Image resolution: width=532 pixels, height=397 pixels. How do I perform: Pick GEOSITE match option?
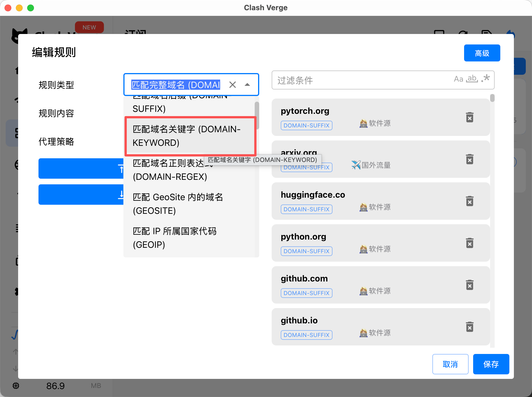[178, 204]
